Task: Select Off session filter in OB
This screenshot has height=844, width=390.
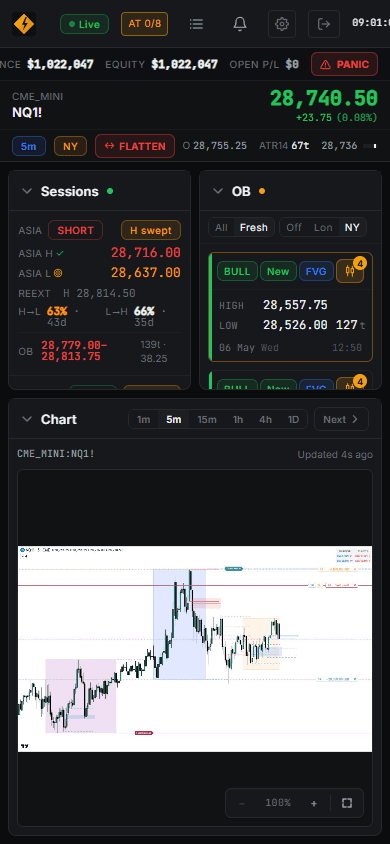Action: [x=294, y=227]
